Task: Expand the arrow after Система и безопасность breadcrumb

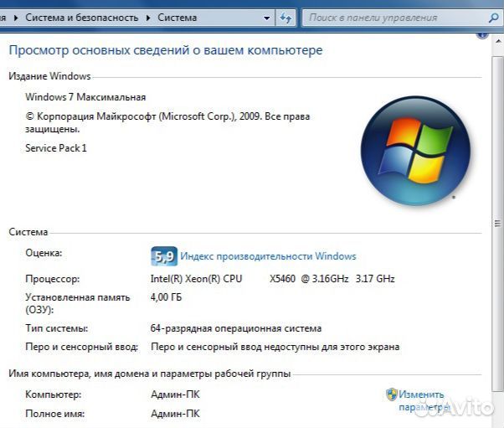Action: (x=150, y=17)
